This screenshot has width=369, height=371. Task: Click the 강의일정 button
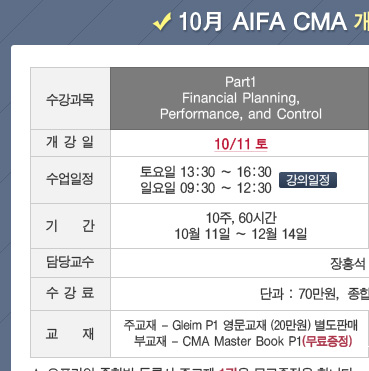pos(308,180)
